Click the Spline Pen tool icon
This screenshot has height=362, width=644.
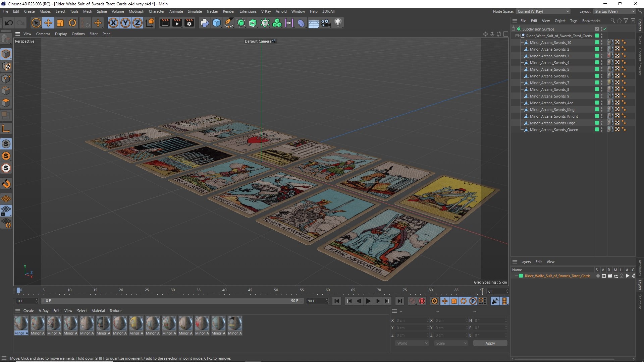coord(229,23)
